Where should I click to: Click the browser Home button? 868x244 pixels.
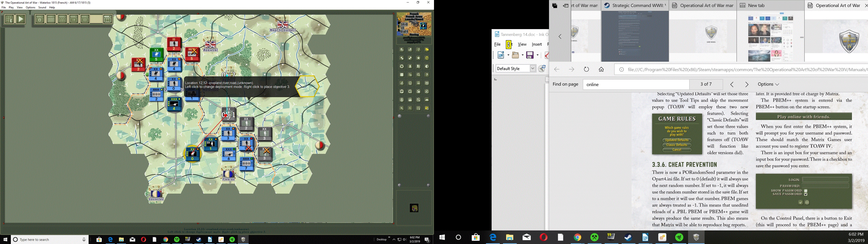click(x=601, y=69)
